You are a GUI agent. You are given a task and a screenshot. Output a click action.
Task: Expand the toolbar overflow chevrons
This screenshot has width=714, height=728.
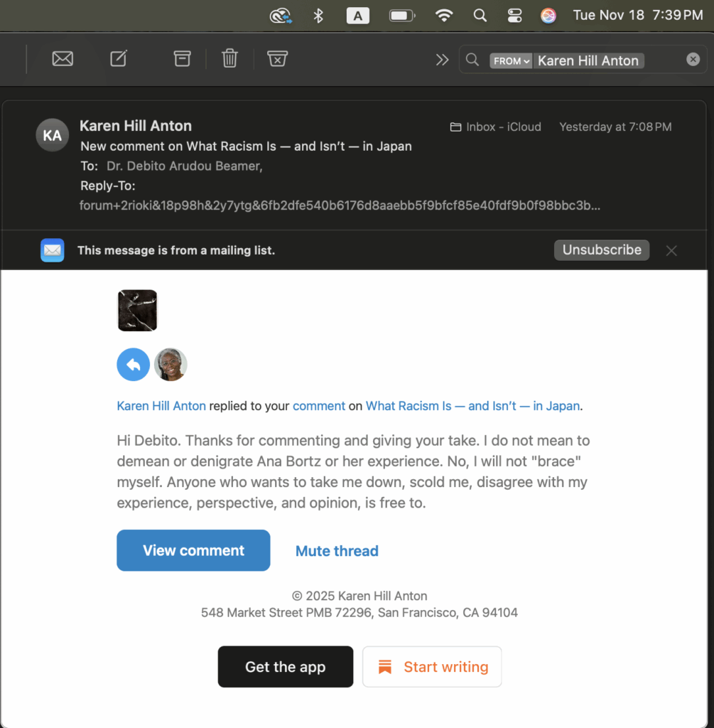point(442,60)
